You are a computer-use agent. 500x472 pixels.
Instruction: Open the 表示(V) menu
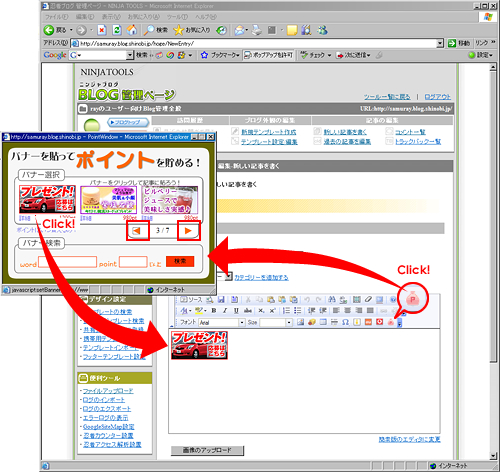click(111, 17)
